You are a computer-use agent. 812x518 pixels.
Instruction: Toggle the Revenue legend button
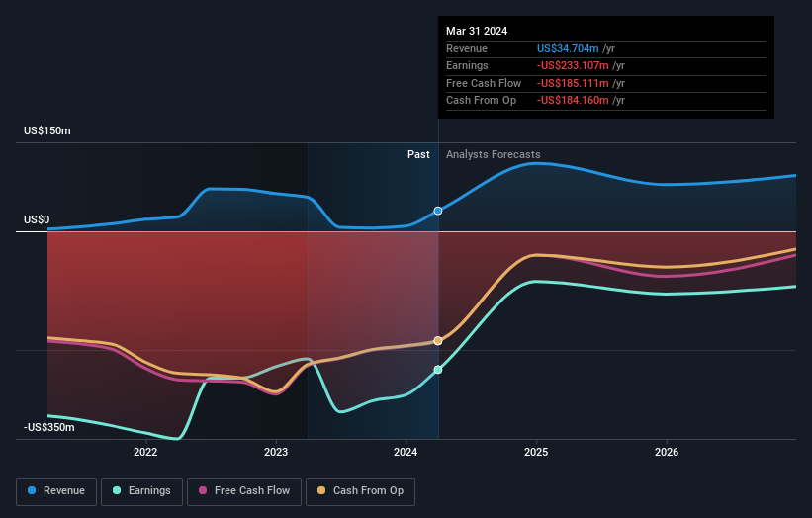(56, 491)
